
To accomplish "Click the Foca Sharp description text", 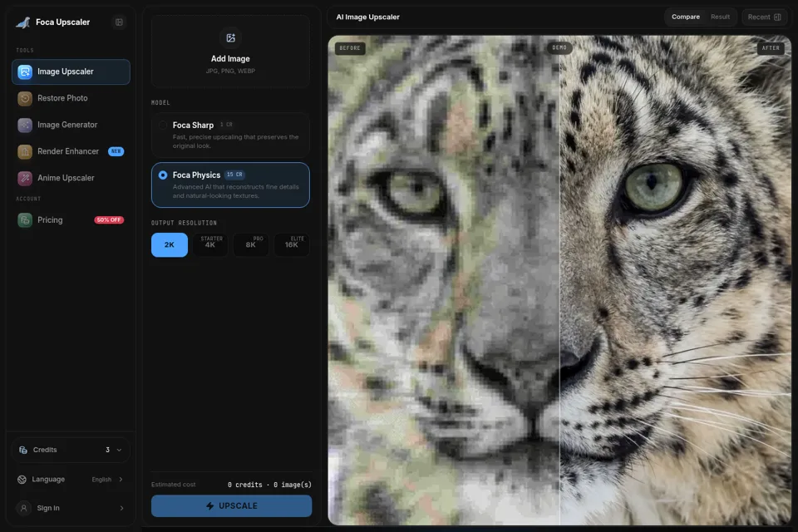I will point(235,141).
